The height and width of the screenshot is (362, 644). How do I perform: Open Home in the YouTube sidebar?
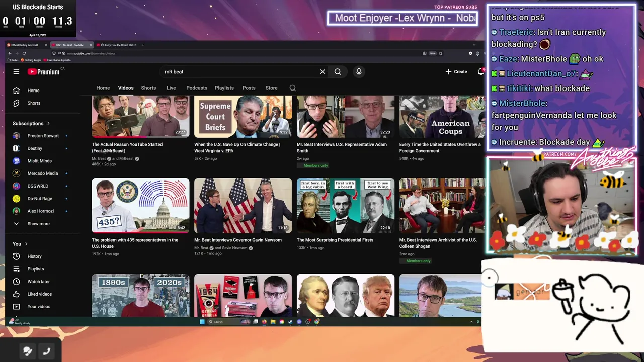coord(34,90)
